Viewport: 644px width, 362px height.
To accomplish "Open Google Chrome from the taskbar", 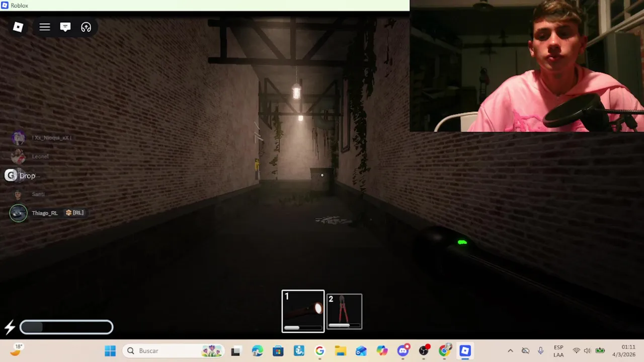I will pos(444,351).
